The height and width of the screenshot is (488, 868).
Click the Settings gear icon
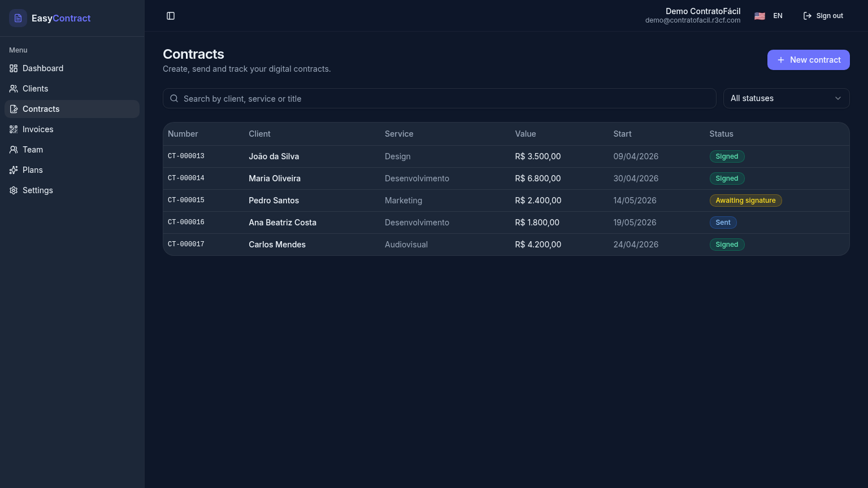click(x=14, y=190)
